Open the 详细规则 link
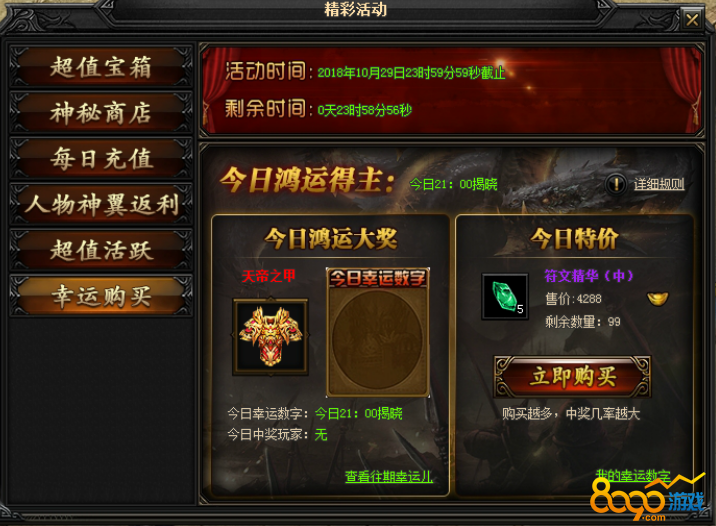 659,184
